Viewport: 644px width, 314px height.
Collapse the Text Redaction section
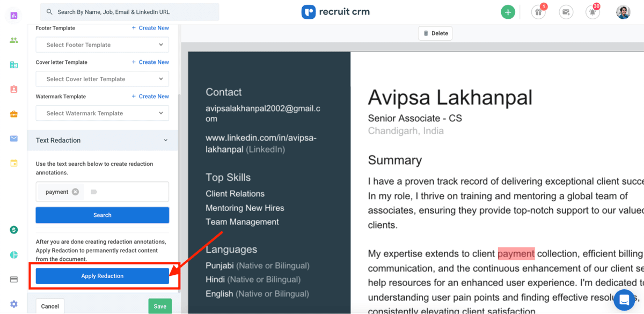(x=165, y=141)
